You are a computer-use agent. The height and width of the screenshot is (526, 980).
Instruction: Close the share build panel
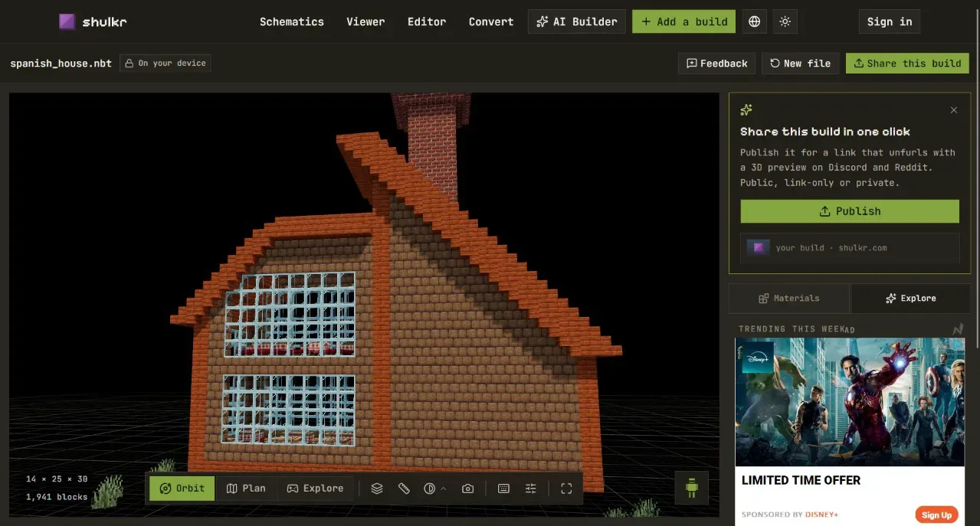954,110
